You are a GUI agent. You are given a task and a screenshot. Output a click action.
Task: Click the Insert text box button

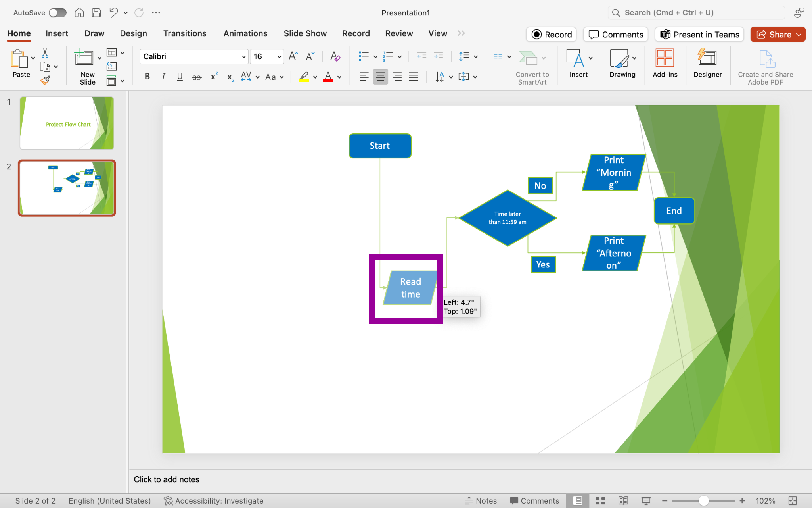click(578, 63)
